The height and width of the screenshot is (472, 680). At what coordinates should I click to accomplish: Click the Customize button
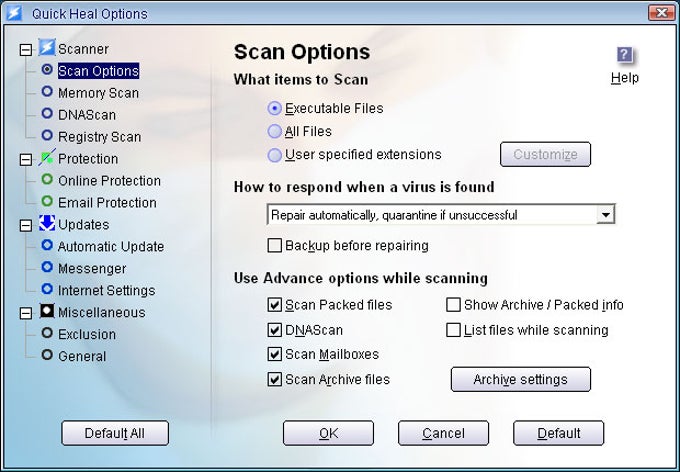(x=545, y=154)
